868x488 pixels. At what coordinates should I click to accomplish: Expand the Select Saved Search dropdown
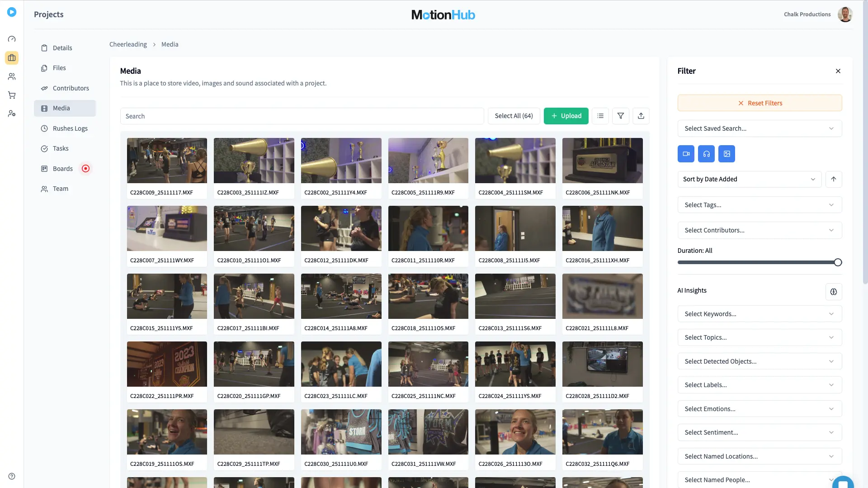[x=759, y=128]
